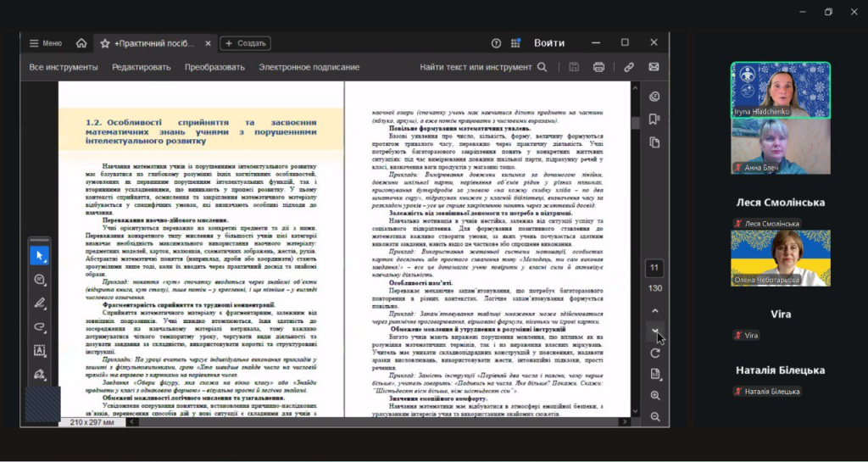The width and height of the screenshot is (868, 462).
Task: Pick the highlighter pen tool
Action: coord(40,303)
